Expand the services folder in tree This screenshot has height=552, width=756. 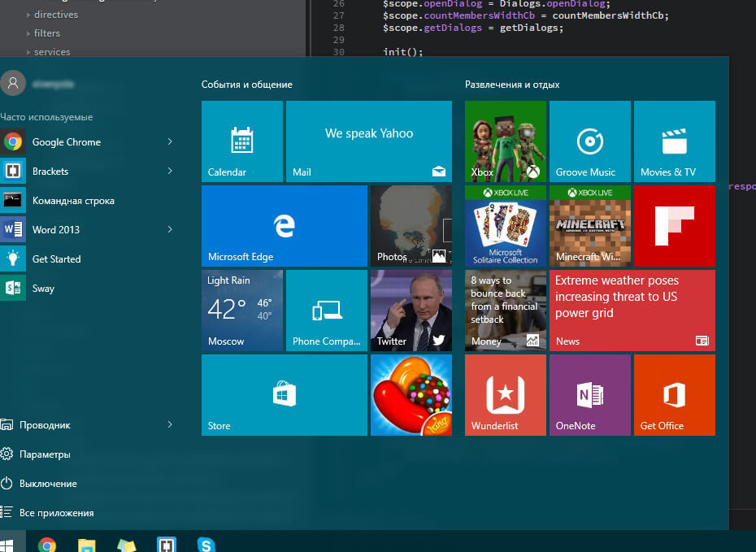click(29, 52)
